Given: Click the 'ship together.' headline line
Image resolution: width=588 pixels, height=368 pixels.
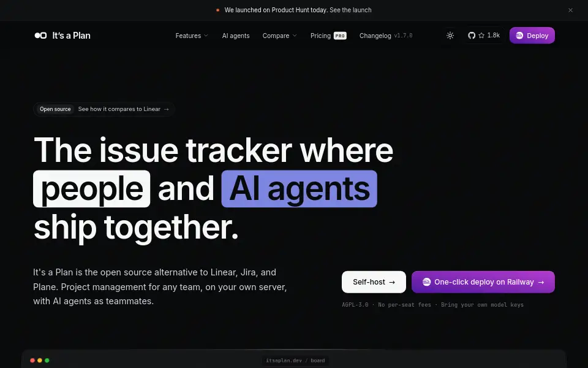Looking at the screenshot, I should coord(136,228).
